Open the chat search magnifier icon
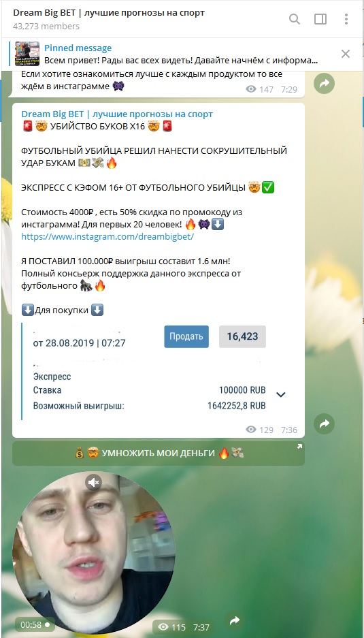This screenshot has width=364, height=638. tap(295, 18)
